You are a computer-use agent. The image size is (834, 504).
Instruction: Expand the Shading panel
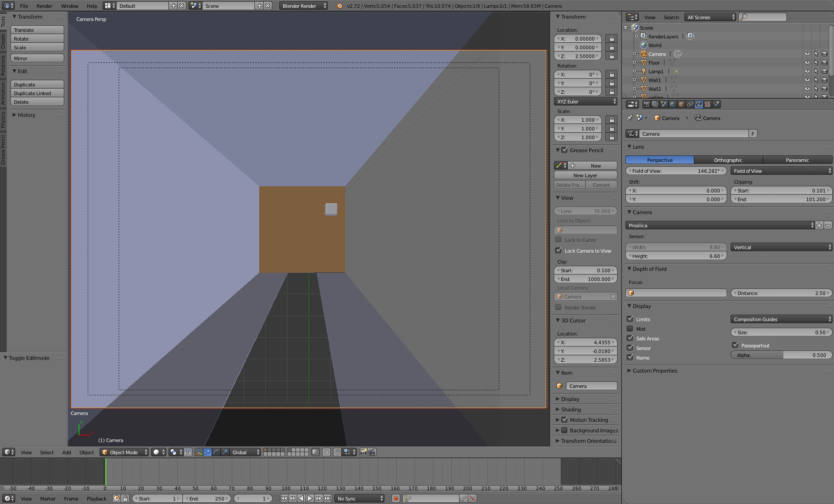pos(571,409)
